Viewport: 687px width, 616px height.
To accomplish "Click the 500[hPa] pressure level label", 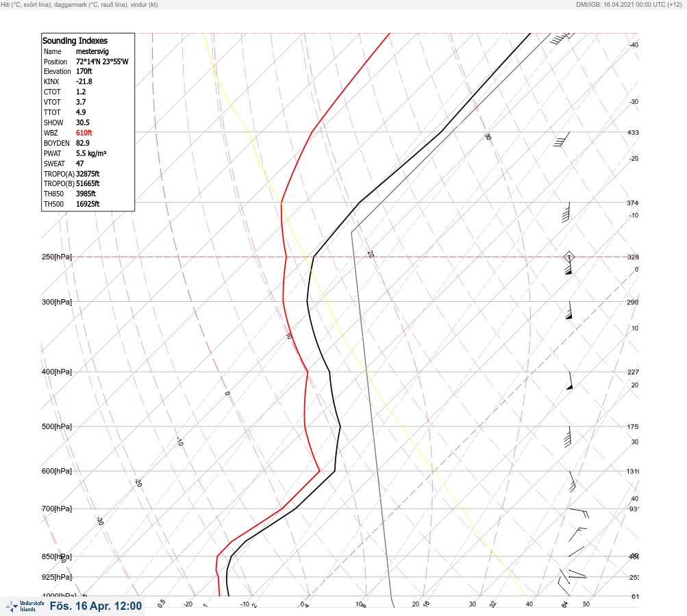I will click(x=57, y=426).
